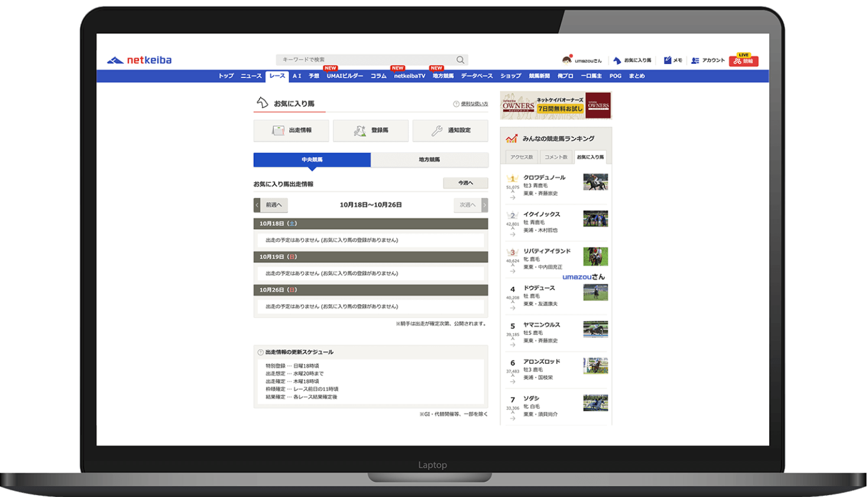Open 通知設定 notification settings button
This screenshot has width=868, height=497.
pos(450,131)
